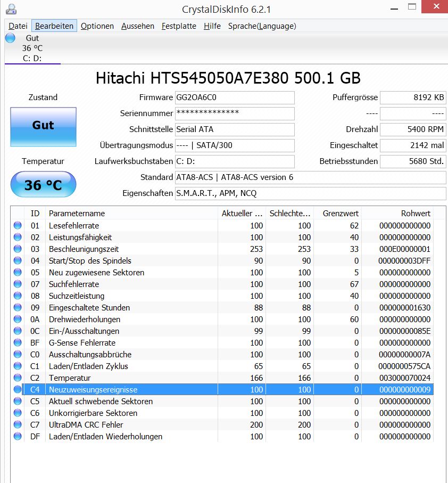448x483 pixels.
Task: Click the Schnittstelle field Serial ATA
Action: click(x=235, y=129)
